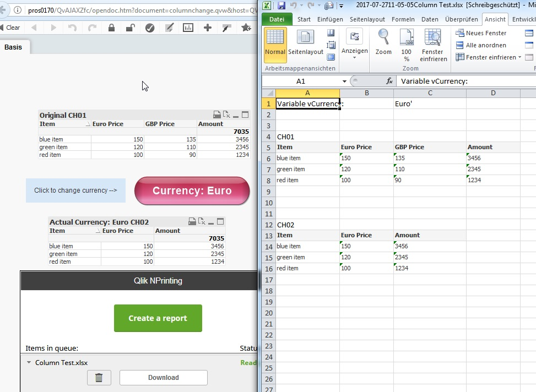536x392 pixels.
Task: Delete Column Test.xlsx with trash icon
Action: (99, 378)
